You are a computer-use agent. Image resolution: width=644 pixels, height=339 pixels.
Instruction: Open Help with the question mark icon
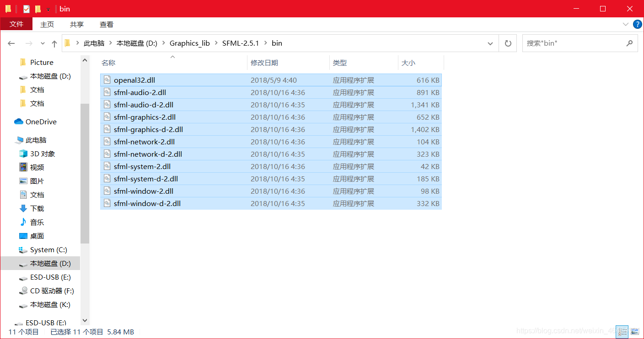(x=637, y=24)
